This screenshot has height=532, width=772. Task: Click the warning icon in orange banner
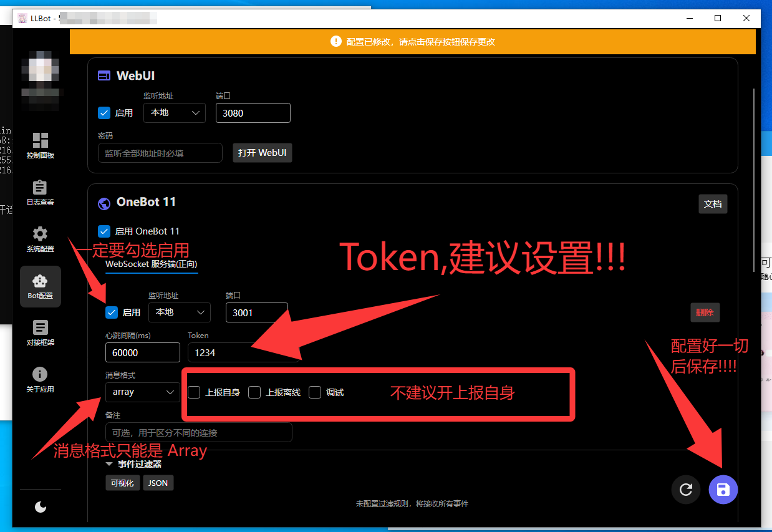(336, 42)
